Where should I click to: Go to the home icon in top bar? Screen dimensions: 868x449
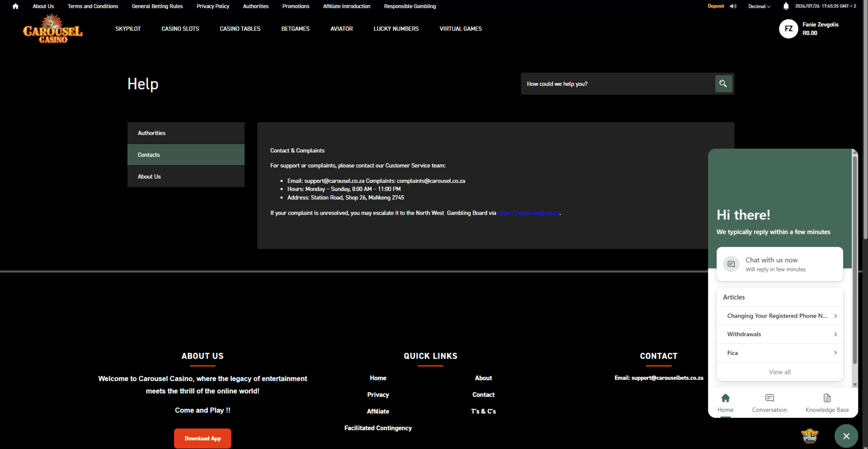15,6
